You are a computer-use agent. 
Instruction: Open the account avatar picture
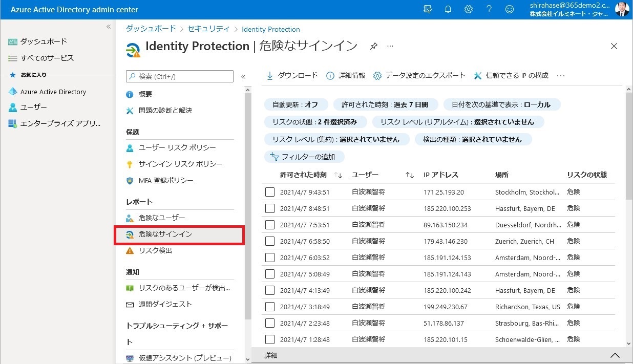[x=622, y=9]
